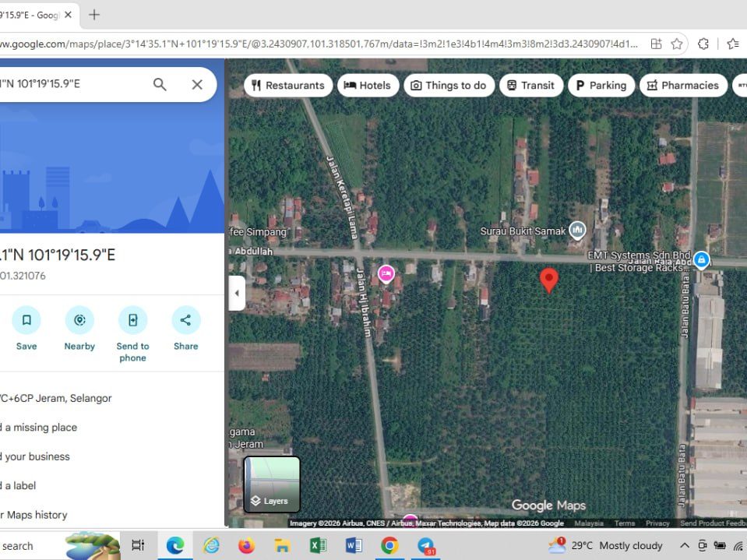Viewport: 747px width, 560px height.
Task: Click the browser address bar URL
Action: (319, 44)
